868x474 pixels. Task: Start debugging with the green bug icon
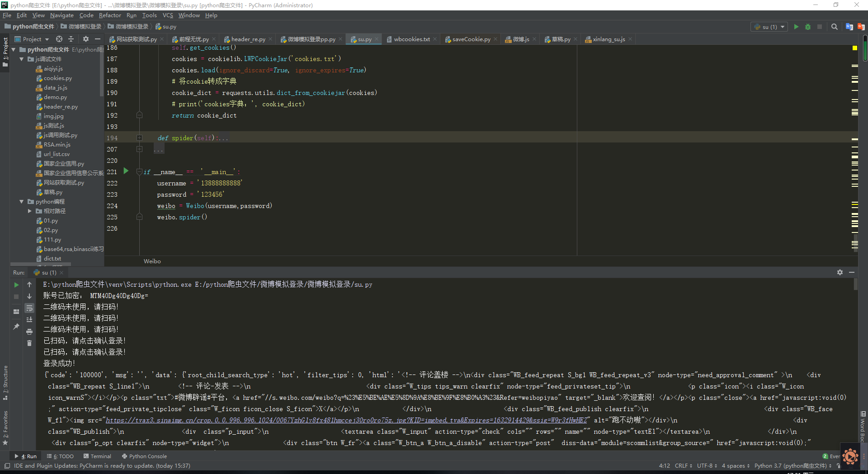808,27
